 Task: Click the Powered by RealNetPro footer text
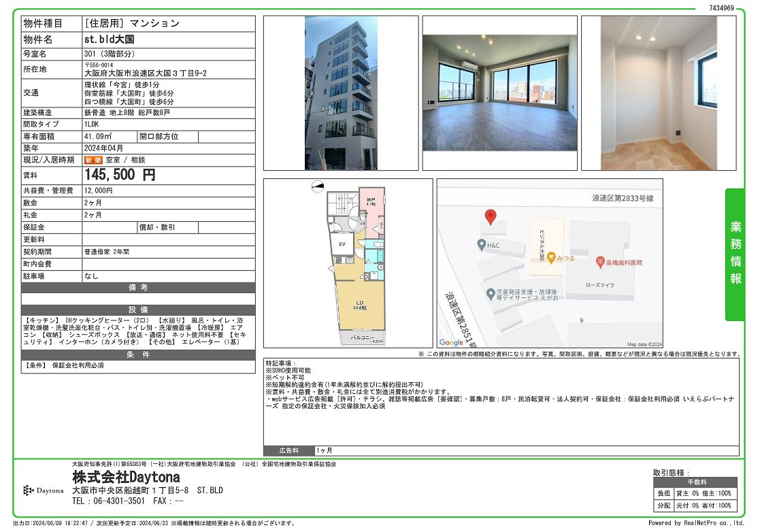coord(697,523)
